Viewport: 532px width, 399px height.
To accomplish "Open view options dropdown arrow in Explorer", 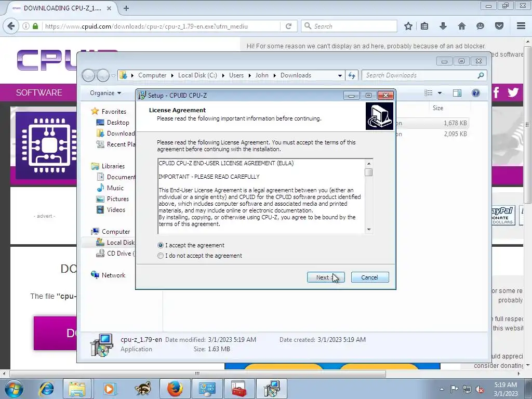I will click(440, 93).
